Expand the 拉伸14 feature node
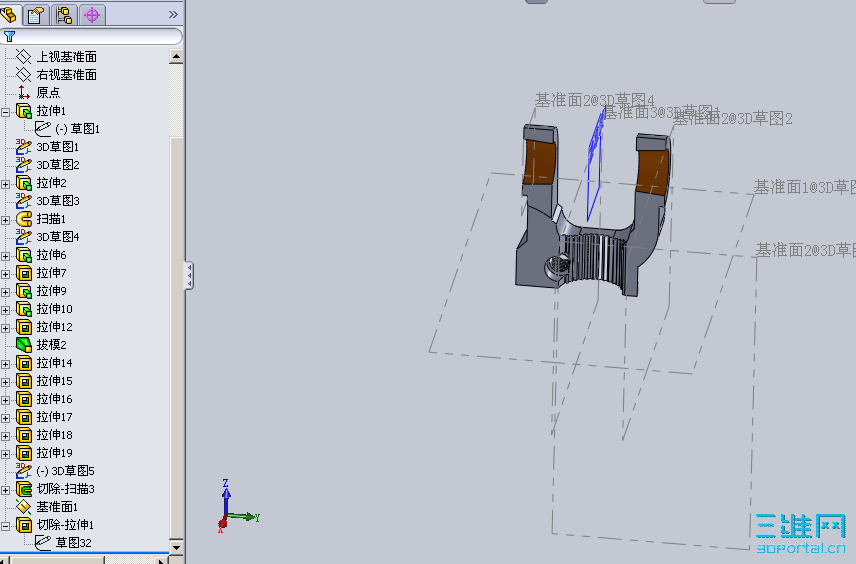Screen dimensions: 856x564 (x=5, y=365)
